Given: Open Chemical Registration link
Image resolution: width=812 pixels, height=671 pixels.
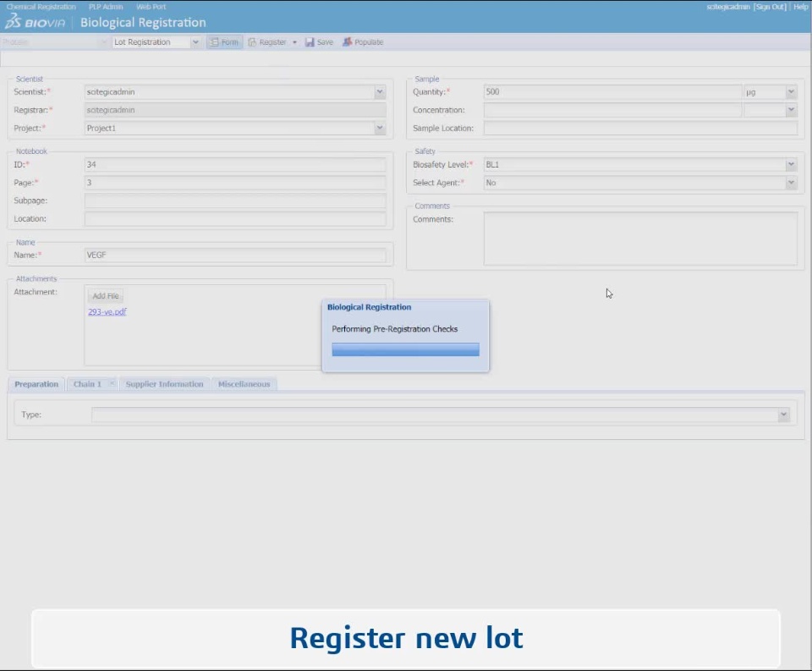Looking at the screenshot, I should (x=41, y=7).
